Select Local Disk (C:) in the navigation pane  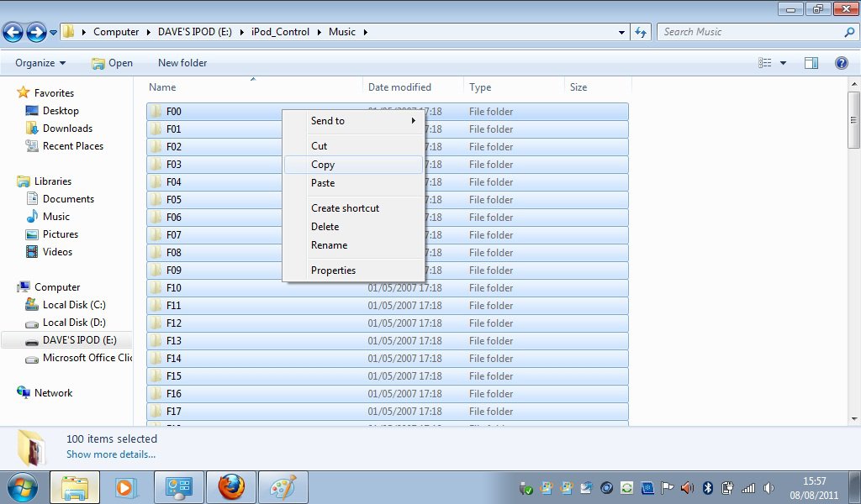pyautogui.click(x=74, y=305)
